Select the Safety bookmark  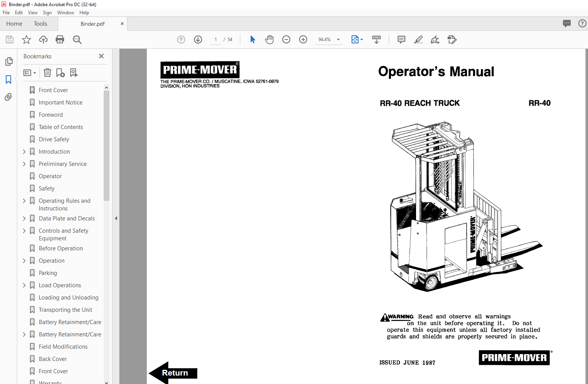46,189
